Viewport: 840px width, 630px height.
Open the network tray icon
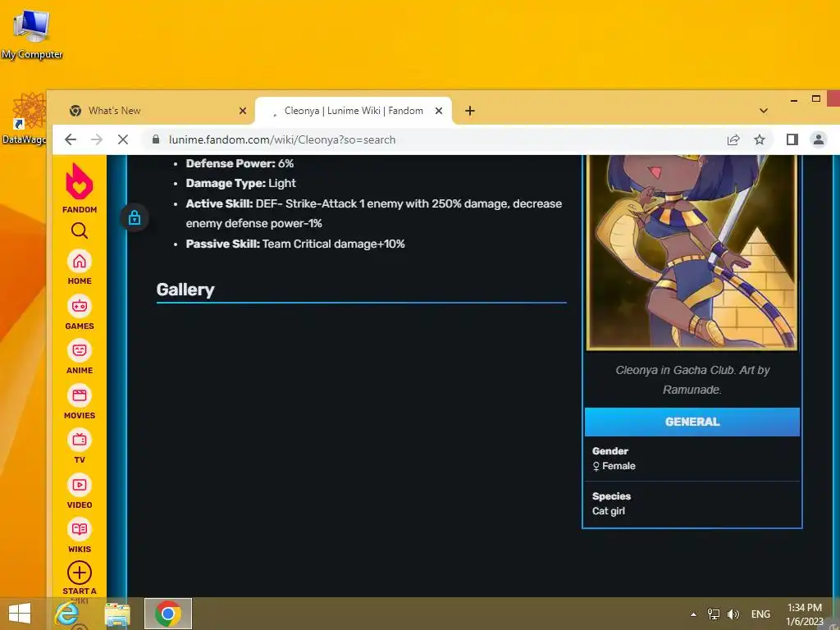[x=714, y=614]
